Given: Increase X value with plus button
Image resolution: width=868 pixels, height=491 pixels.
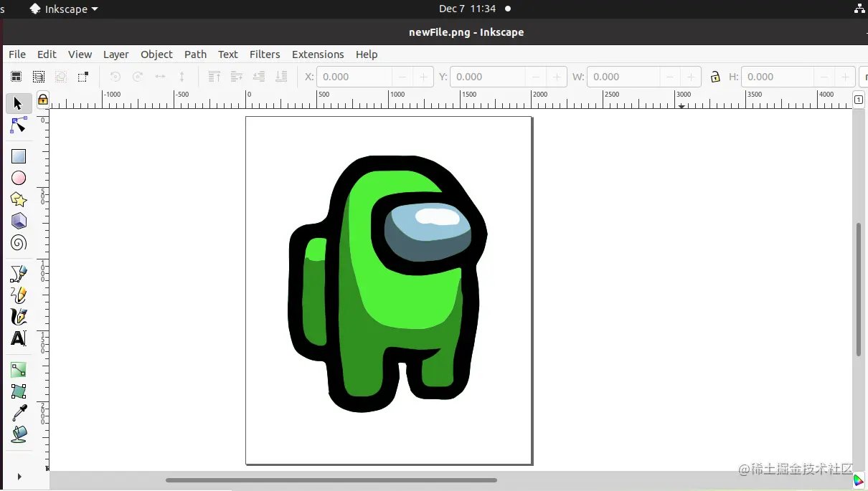Looking at the screenshot, I should point(423,77).
